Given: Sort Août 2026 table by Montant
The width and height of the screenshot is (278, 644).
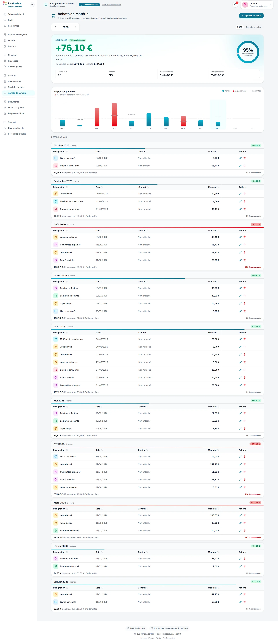Looking at the screenshot, I should [214, 231].
